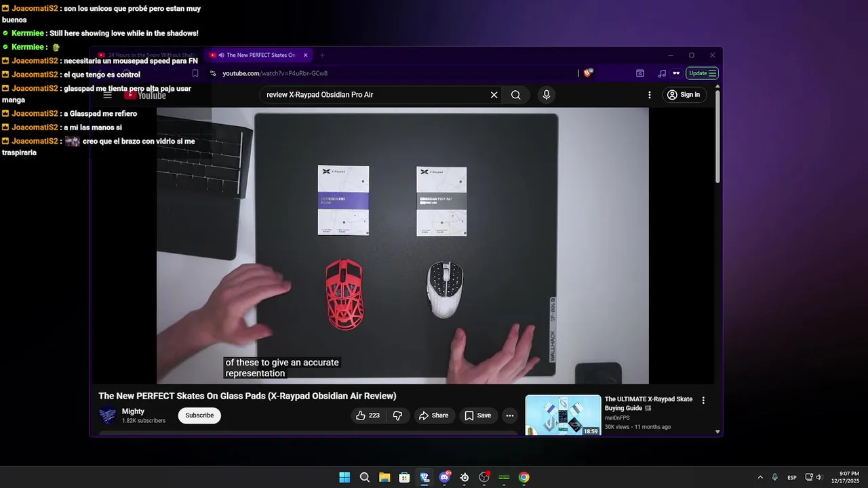Open SteelSeries app in taskbar
Screen dimensions: 868x488
(x=465, y=477)
